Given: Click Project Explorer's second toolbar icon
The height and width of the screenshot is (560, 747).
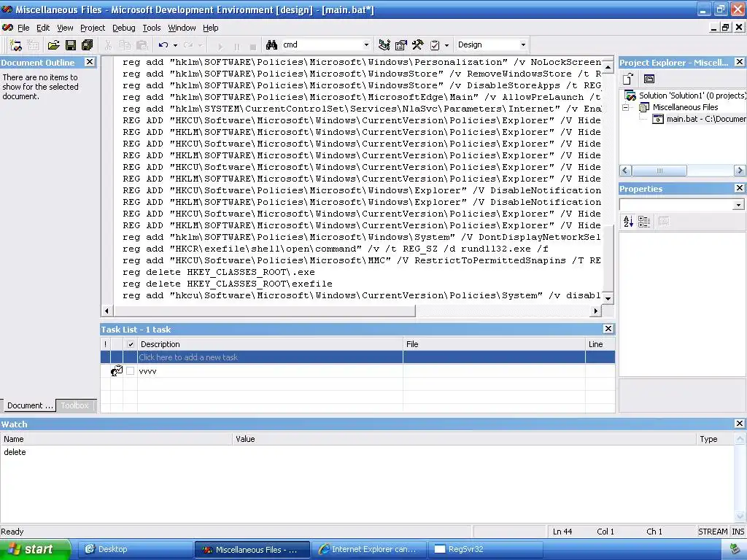Looking at the screenshot, I should 649,79.
